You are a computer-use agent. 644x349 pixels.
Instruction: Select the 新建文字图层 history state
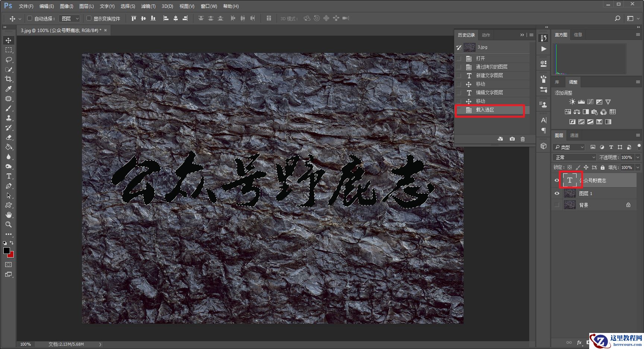(x=489, y=75)
